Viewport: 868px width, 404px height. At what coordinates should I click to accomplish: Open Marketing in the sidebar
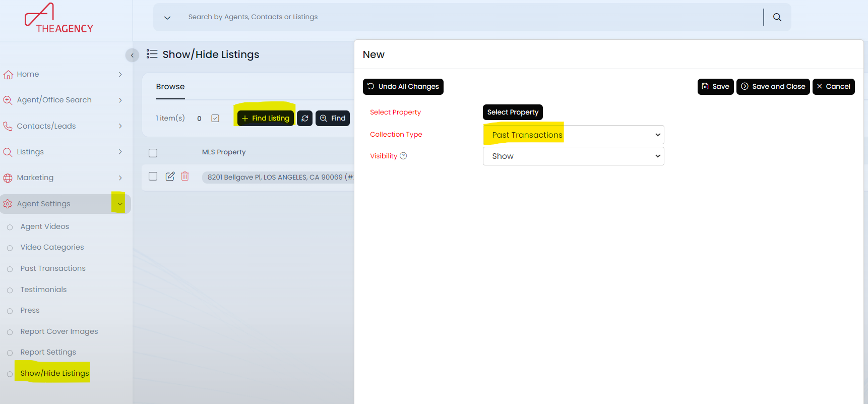35,178
